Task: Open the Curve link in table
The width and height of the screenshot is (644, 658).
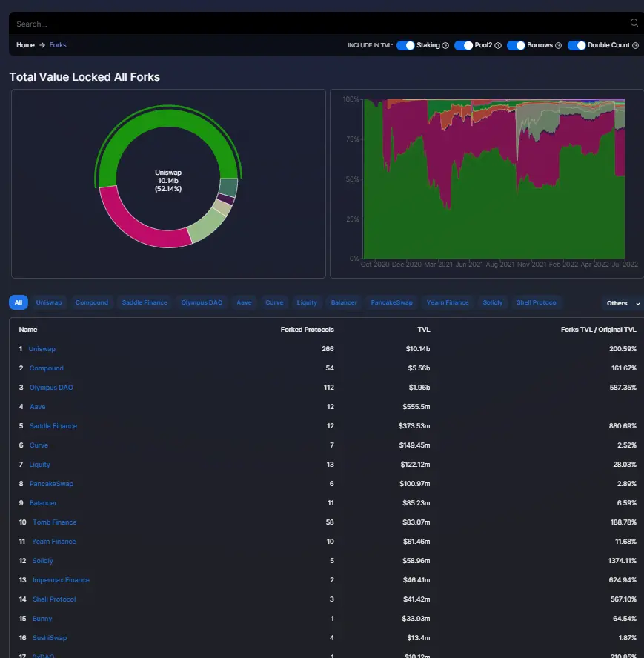Action: point(39,445)
